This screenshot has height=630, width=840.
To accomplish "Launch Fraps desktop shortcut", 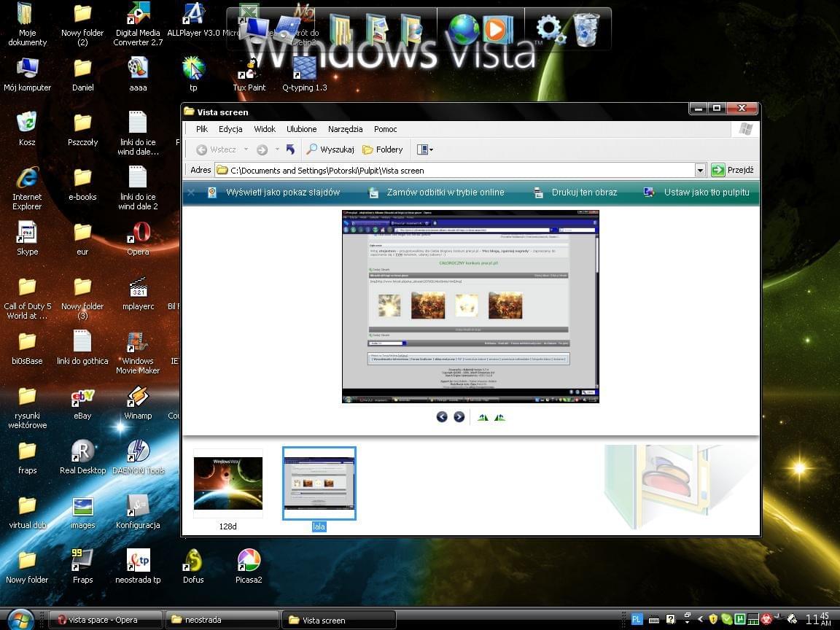I will (x=83, y=567).
